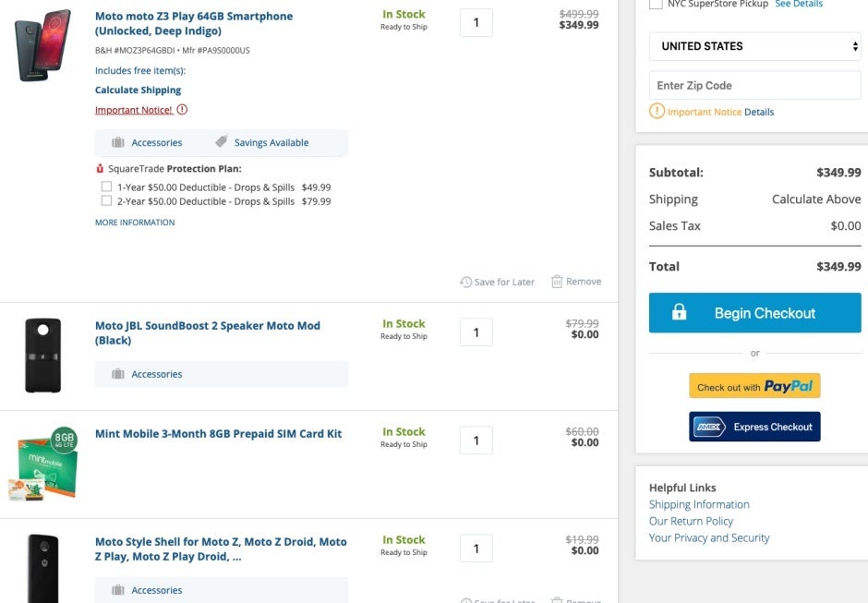Click the quantity box for Moto Style Shell

(476, 549)
